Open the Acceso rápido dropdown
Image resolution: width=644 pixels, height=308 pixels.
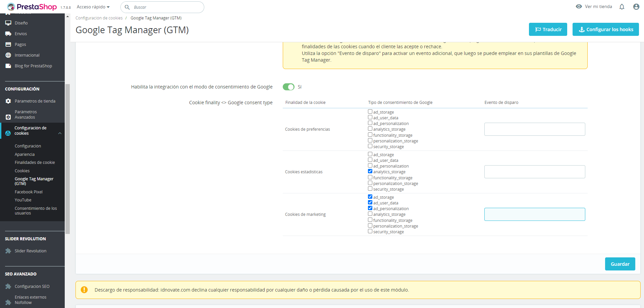[93, 7]
